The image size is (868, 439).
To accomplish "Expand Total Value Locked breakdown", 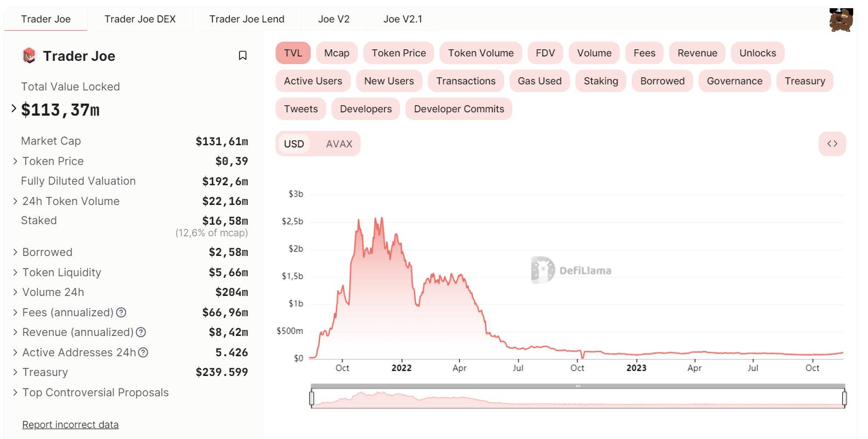I will coord(14,109).
